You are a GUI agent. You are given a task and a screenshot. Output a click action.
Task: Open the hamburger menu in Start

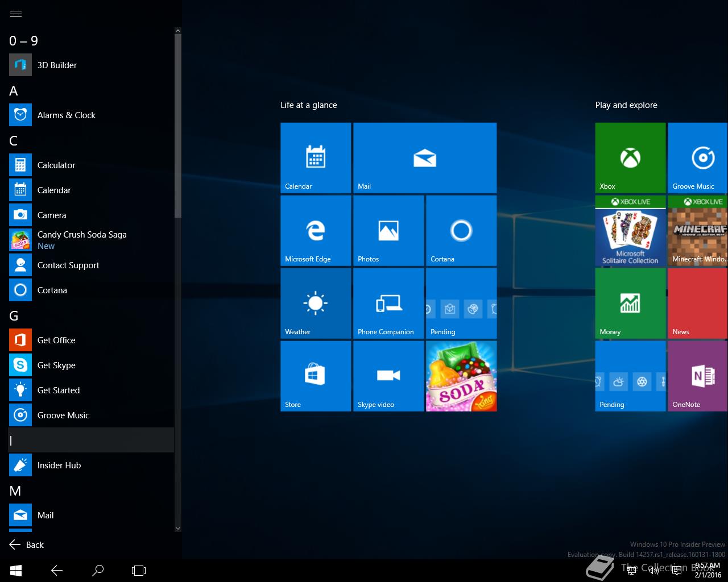tap(16, 14)
